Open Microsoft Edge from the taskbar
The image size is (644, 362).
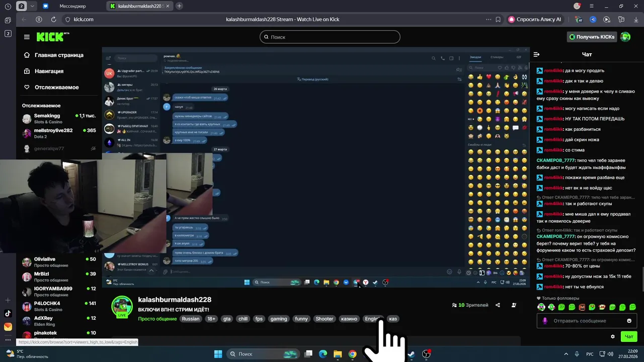(x=323, y=354)
